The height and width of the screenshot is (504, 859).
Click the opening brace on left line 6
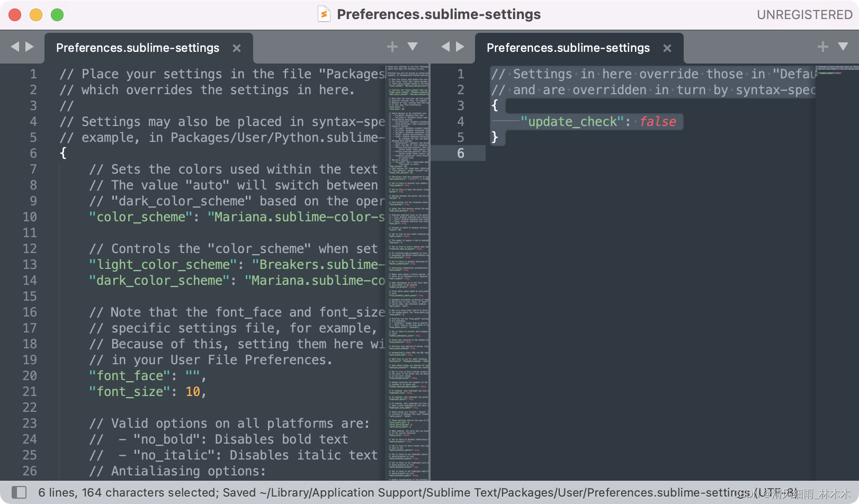click(63, 154)
